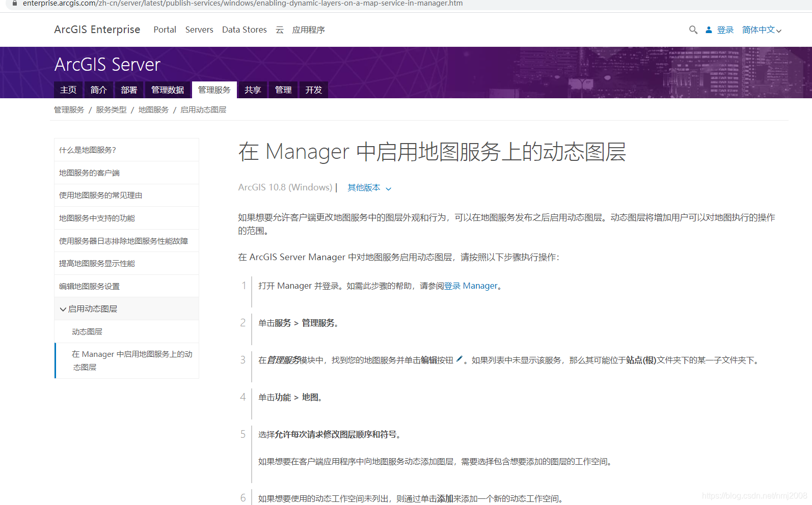Switch to the 管理数据 tab

tap(168, 90)
